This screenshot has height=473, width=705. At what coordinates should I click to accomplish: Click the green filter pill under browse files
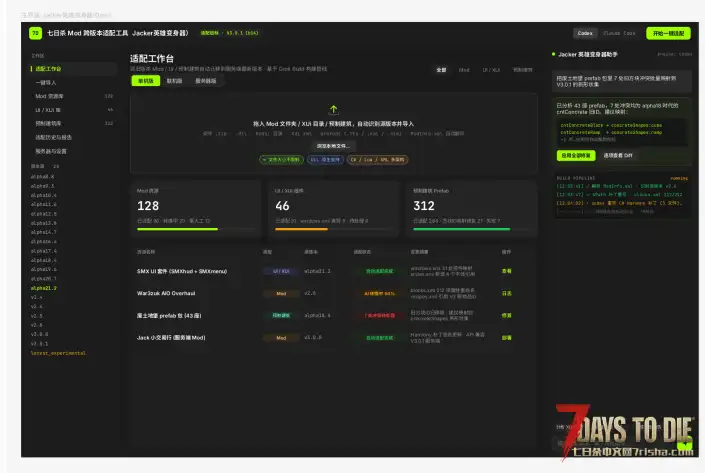[x=281, y=160]
